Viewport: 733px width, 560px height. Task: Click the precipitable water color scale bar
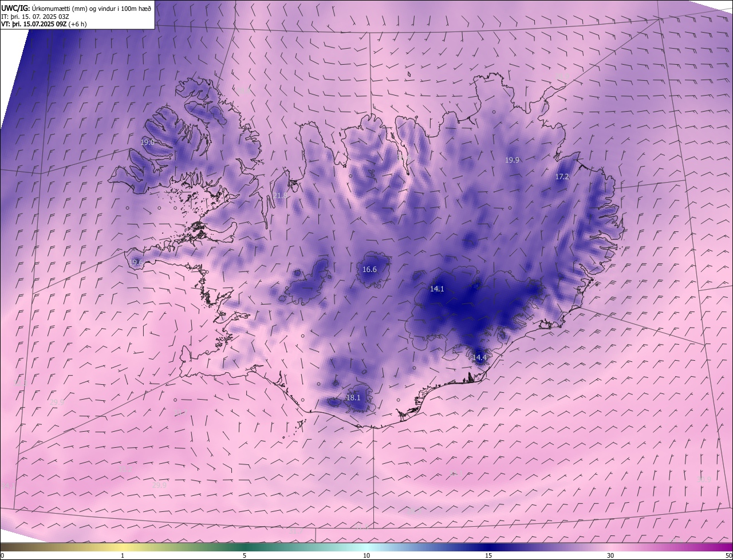pyautogui.click(x=366, y=547)
